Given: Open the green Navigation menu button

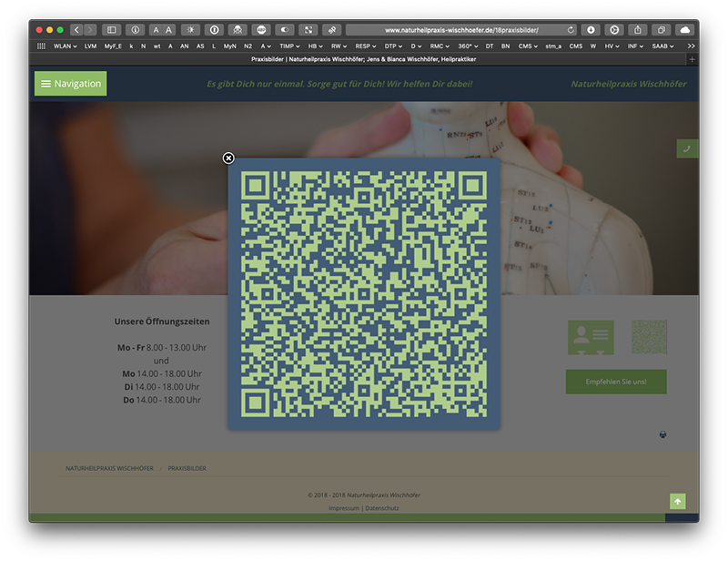Looking at the screenshot, I should (71, 84).
